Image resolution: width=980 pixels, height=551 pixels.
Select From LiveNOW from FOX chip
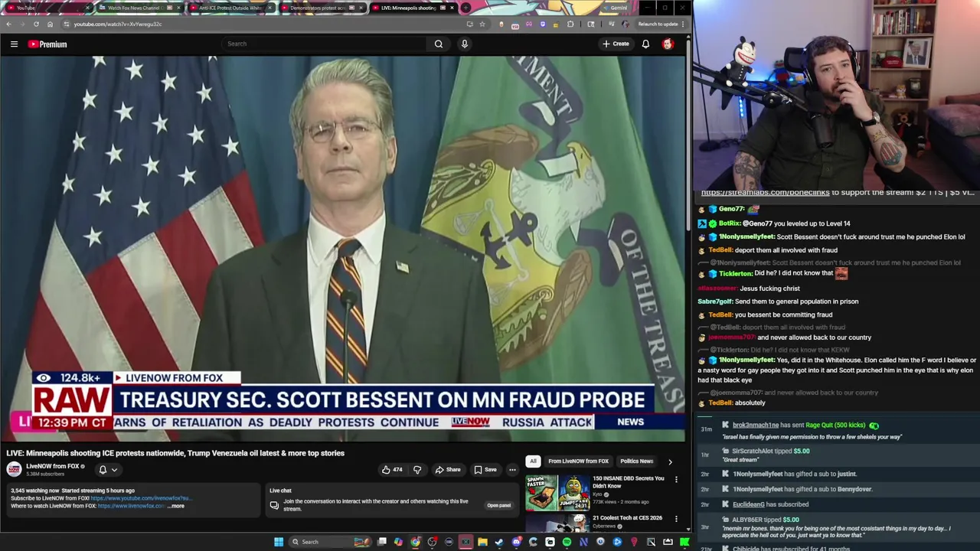(578, 461)
